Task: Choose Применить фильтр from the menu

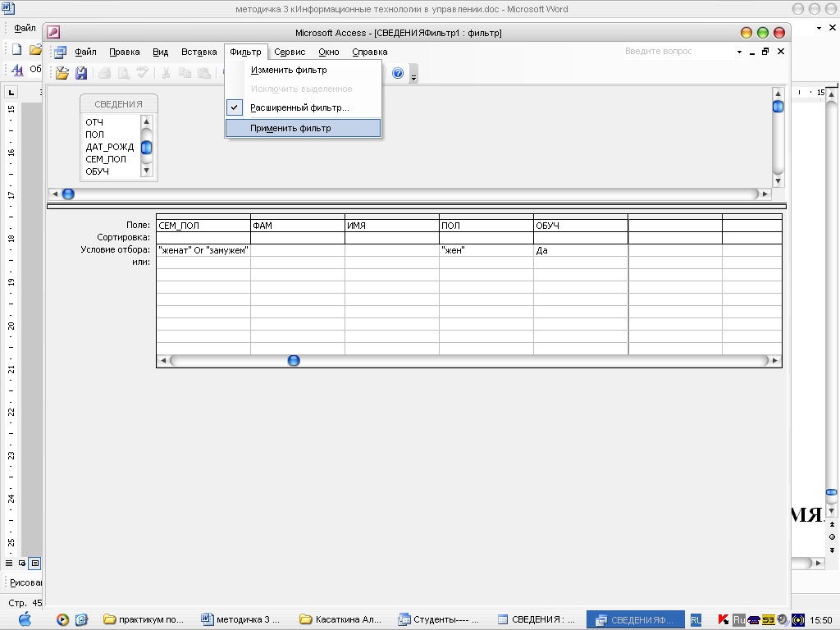Action: [303, 128]
